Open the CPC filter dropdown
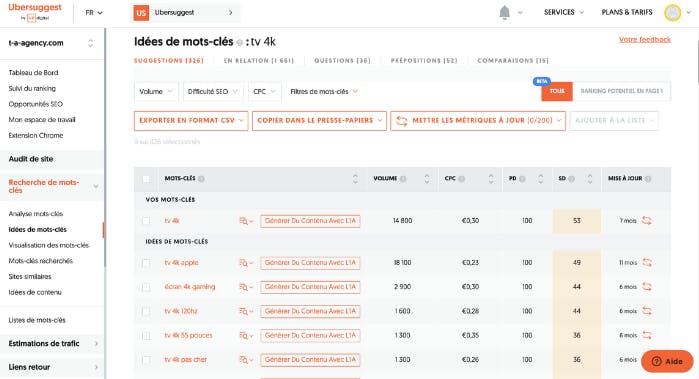 (265, 91)
